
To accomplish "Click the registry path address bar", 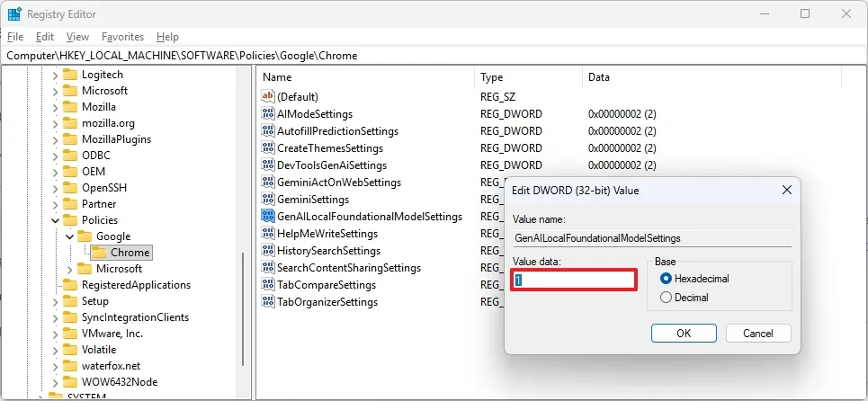I will tap(434, 56).
